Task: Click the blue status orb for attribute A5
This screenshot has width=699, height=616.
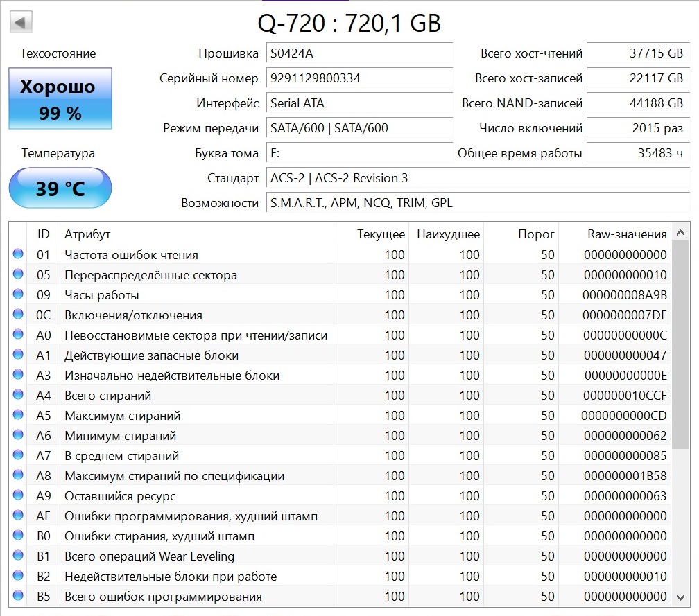Action: (18, 414)
